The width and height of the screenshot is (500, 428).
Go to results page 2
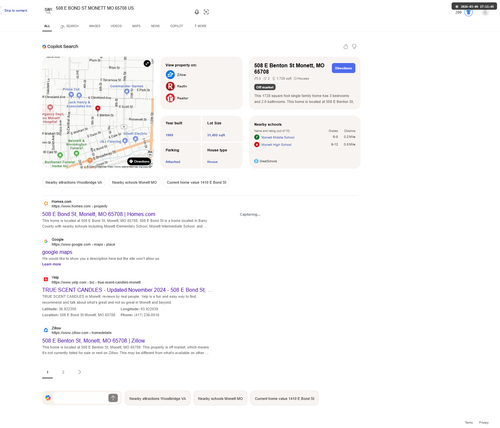coord(63,372)
